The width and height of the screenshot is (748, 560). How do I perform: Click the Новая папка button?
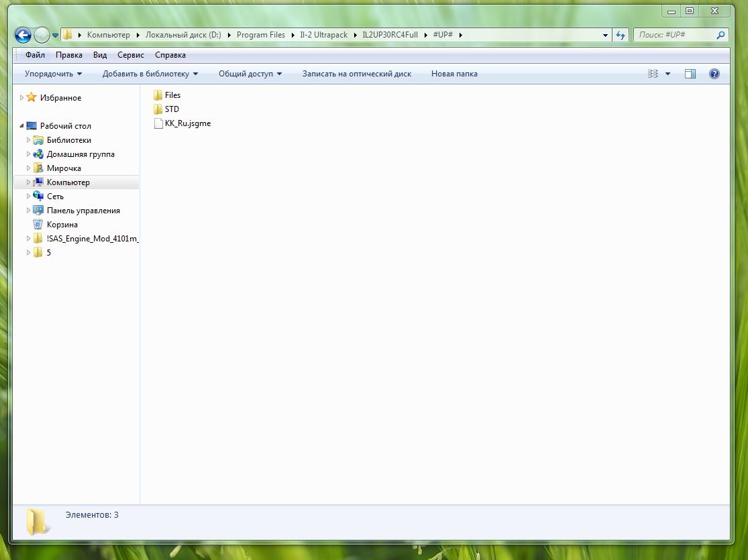(454, 74)
